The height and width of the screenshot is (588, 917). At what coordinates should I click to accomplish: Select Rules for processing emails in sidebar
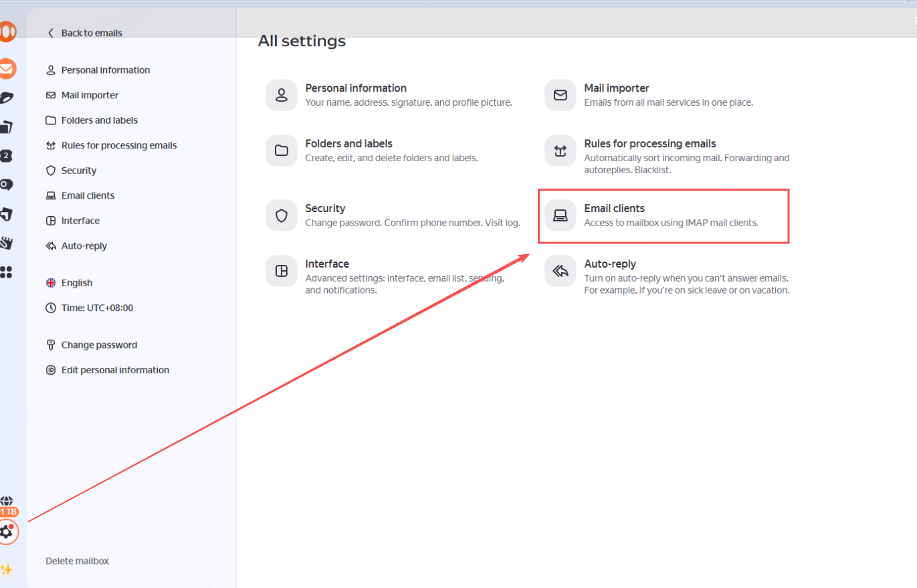coord(112,146)
